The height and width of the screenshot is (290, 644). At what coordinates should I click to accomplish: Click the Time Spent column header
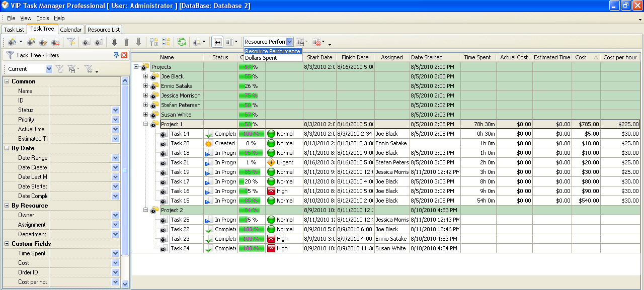[x=477, y=57]
